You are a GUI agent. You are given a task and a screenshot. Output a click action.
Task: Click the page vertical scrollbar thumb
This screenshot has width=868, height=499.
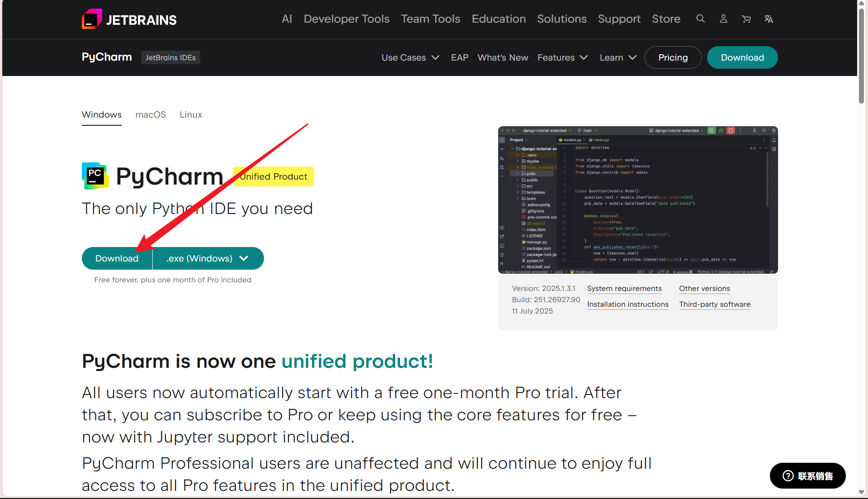coord(862,56)
